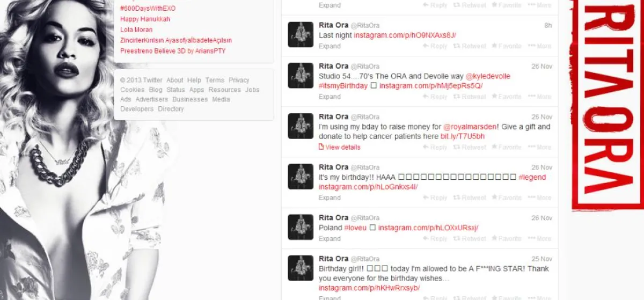This screenshot has height=300, width=644.
Task: Favorite the 'Last night' tweet
Action: (506, 46)
